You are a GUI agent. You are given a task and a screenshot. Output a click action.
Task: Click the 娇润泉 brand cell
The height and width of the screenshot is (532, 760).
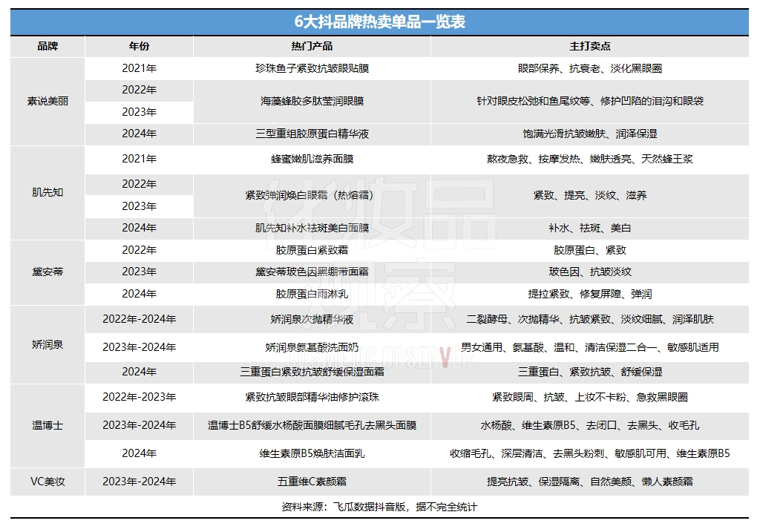coord(47,346)
